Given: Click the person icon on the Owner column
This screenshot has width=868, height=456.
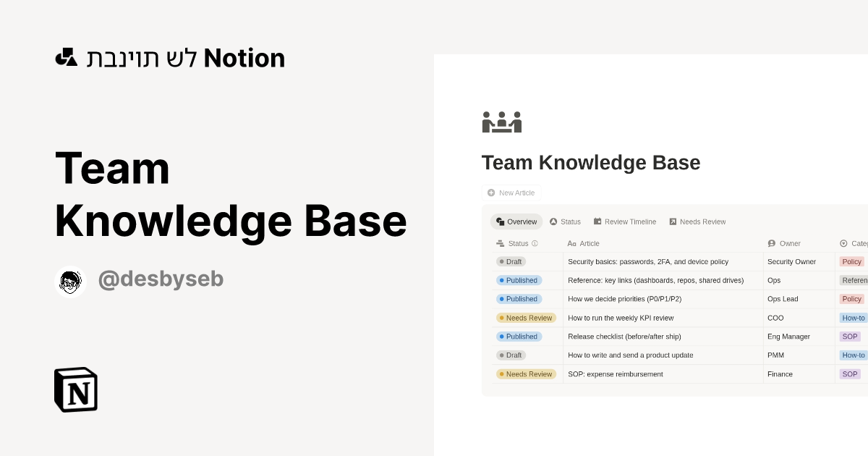Looking at the screenshot, I should pyautogui.click(x=773, y=243).
